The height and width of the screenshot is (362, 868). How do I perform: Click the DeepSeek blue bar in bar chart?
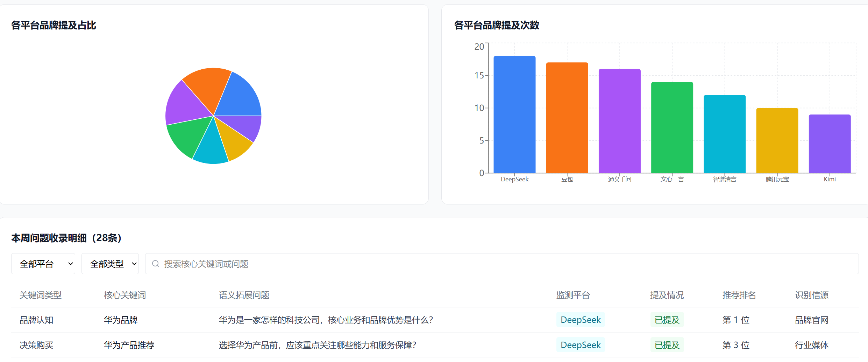click(x=514, y=114)
